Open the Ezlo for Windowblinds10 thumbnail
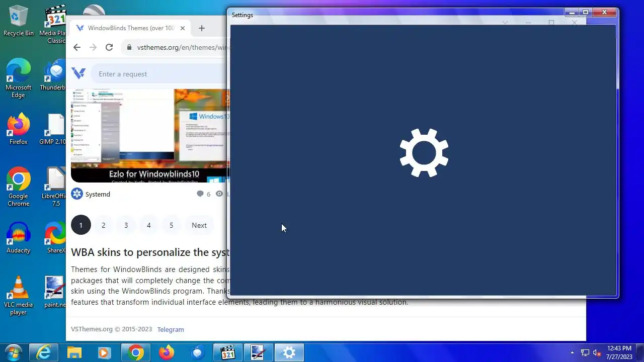This screenshot has height=362, width=644. point(150,136)
